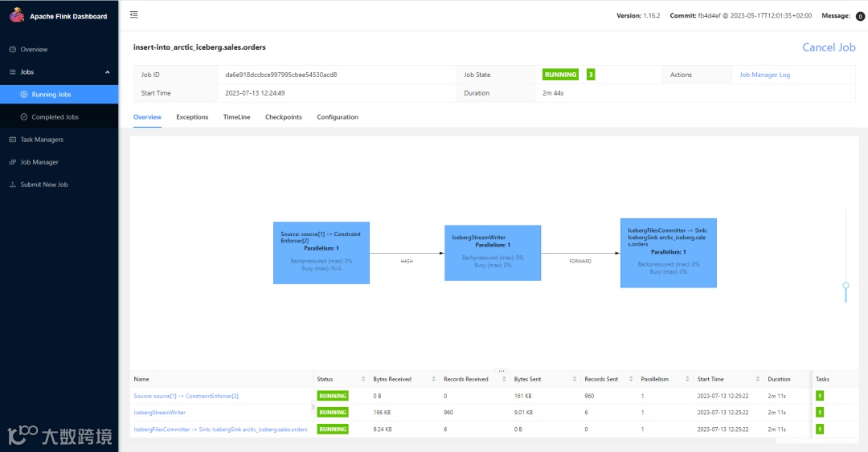Click the HASH edge label in graph
This screenshot has height=452, width=868.
[x=407, y=261]
